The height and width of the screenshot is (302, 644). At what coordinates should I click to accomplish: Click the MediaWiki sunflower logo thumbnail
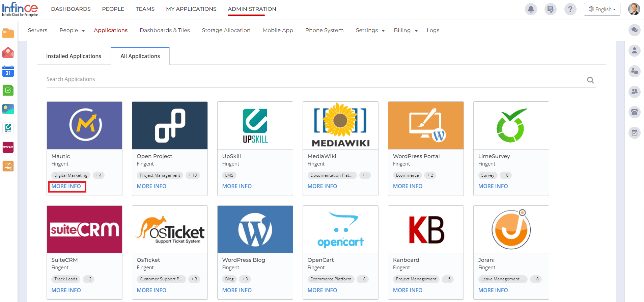340,125
